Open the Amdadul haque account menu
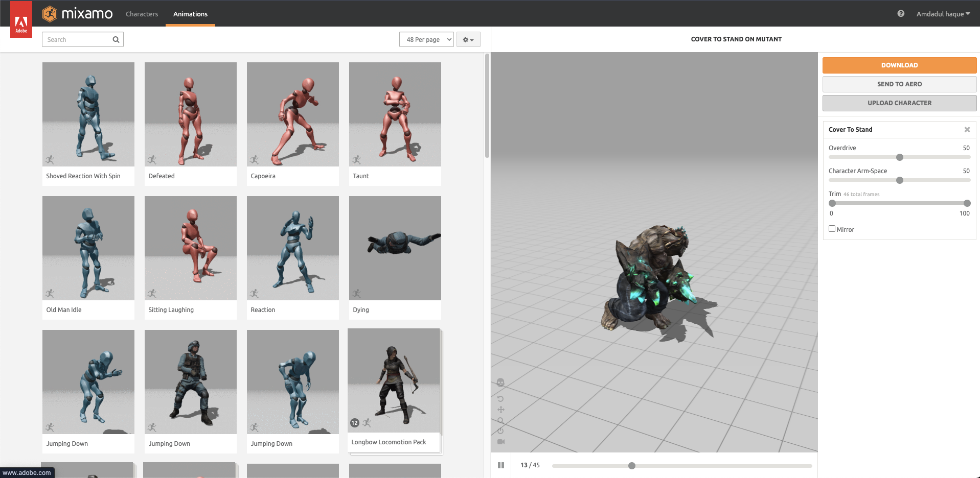 (943, 14)
